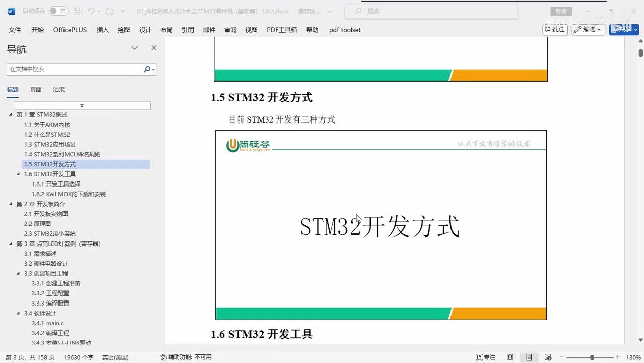Collapse 1.6 STM32开发工具 tree node
This screenshot has width=644, height=363.
coord(19,174)
